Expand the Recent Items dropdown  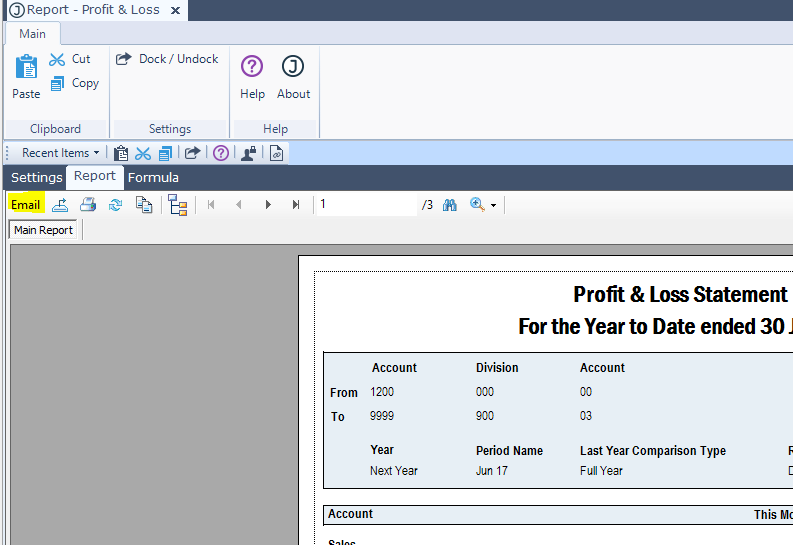[60, 153]
